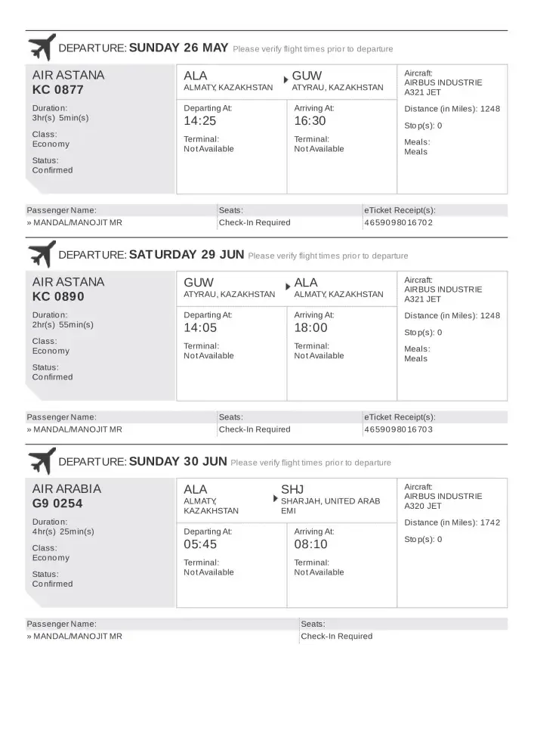This screenshot has width=534, height=756.
Task: Click the A320 JET aircraft text
Action: point(423,507)
